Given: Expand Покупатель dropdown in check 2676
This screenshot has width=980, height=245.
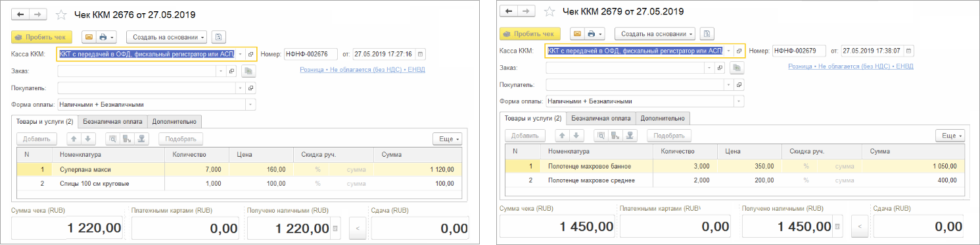Looking at the screenshot, I should pyautogui.click(x=241, y=88).
